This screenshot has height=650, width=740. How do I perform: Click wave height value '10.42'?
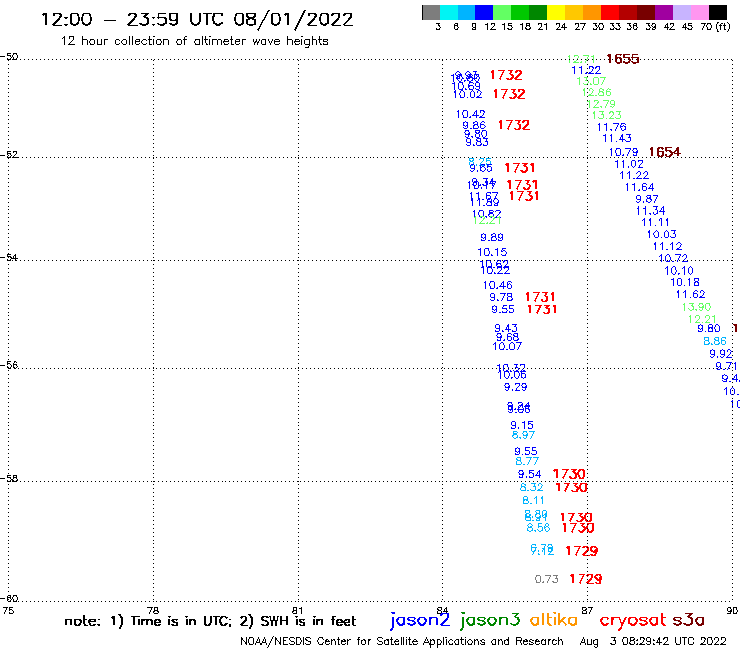tap(471, 114)
